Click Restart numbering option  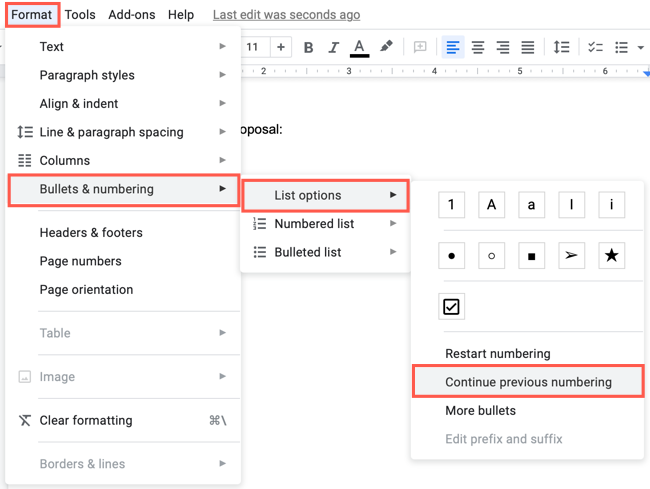[x=497, y=353]
